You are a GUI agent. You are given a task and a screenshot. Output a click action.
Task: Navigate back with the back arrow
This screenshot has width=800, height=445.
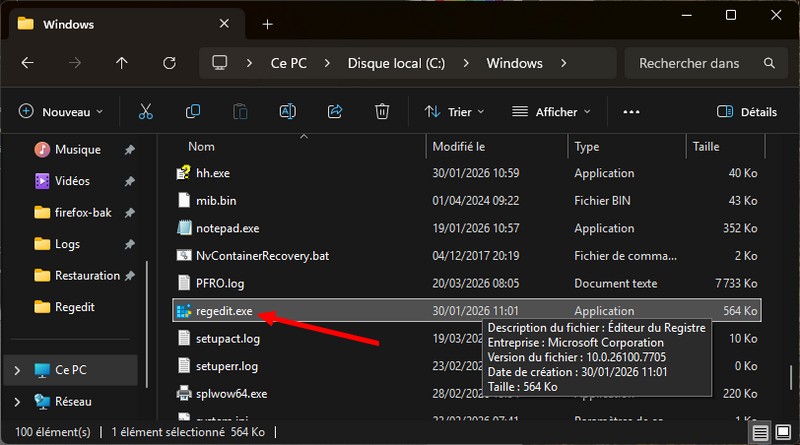point(28,63)
